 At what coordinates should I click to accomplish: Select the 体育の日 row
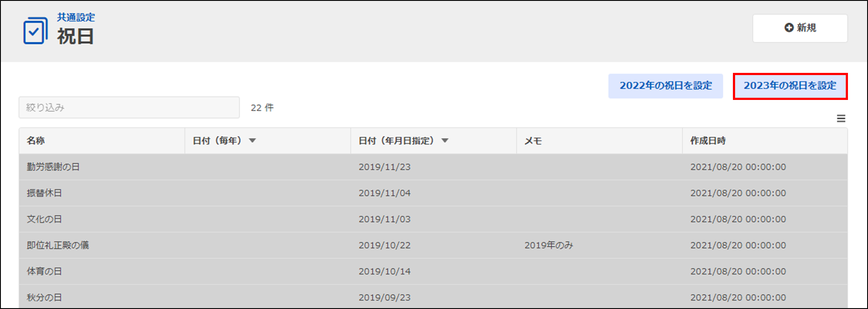pyautogui.click(x=44, y=271)
